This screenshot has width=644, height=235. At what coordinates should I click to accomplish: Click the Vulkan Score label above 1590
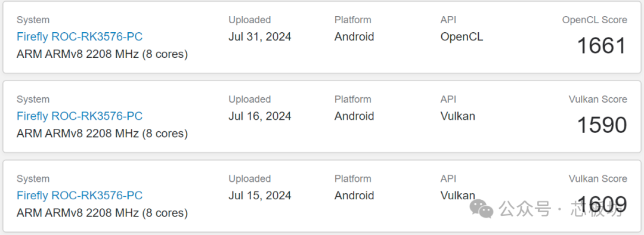click(x=598, y=99)
